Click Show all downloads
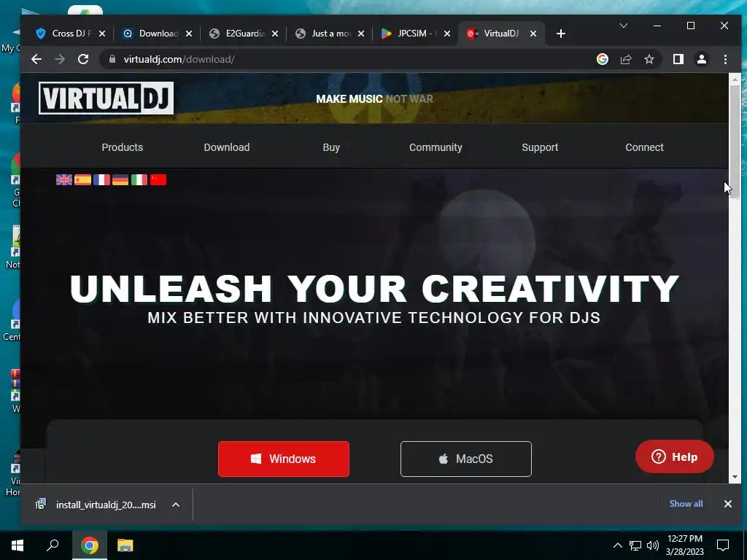Image resolution: width=747 pixels, height=560 pixels. tap(686, 504)
